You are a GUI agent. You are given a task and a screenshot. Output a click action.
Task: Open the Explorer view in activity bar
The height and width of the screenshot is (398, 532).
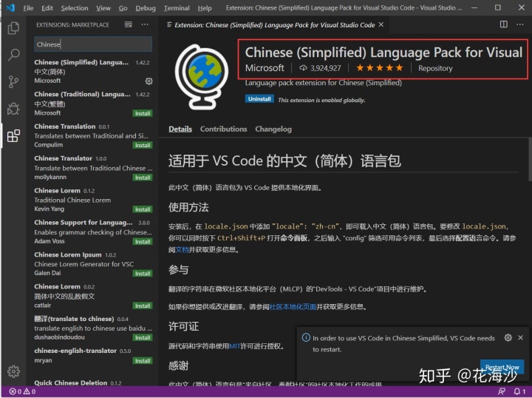coord(13,28)
